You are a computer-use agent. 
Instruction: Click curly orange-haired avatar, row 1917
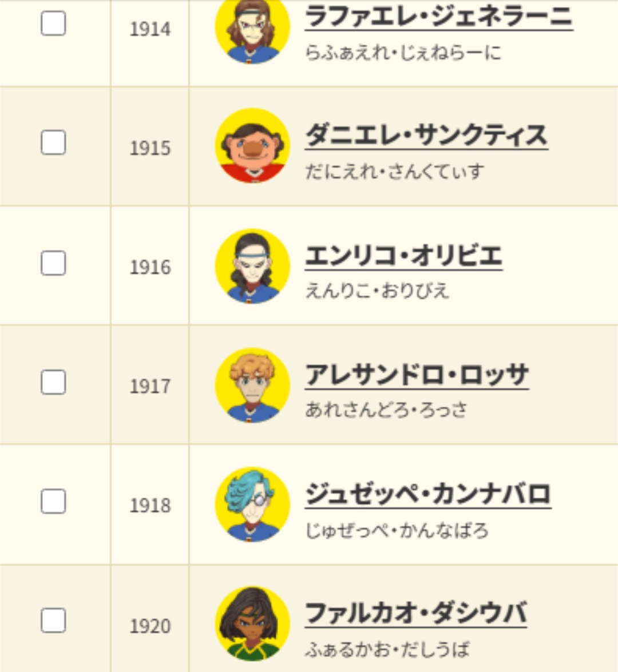(252, 385)
